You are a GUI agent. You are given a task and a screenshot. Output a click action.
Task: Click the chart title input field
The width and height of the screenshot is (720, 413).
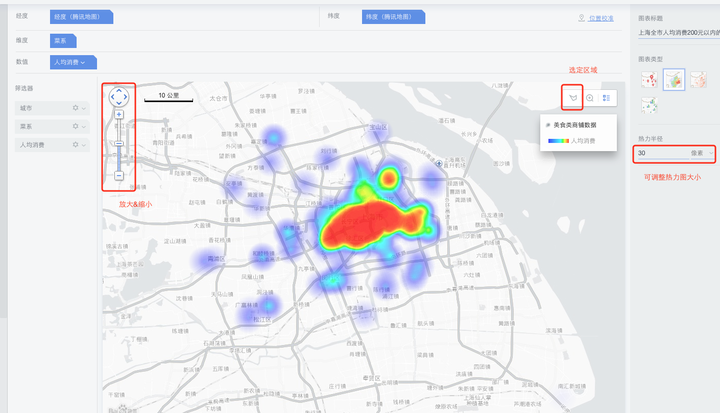click(679, 33)
